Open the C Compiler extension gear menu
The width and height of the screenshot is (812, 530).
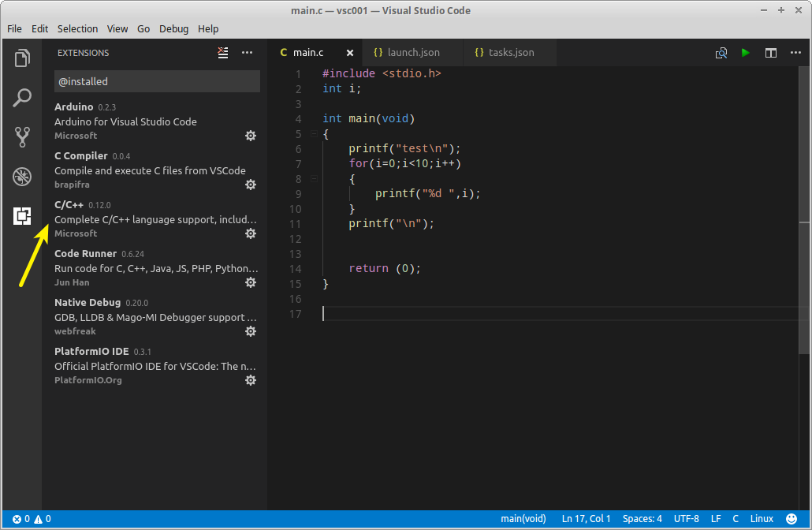point(251,185)
